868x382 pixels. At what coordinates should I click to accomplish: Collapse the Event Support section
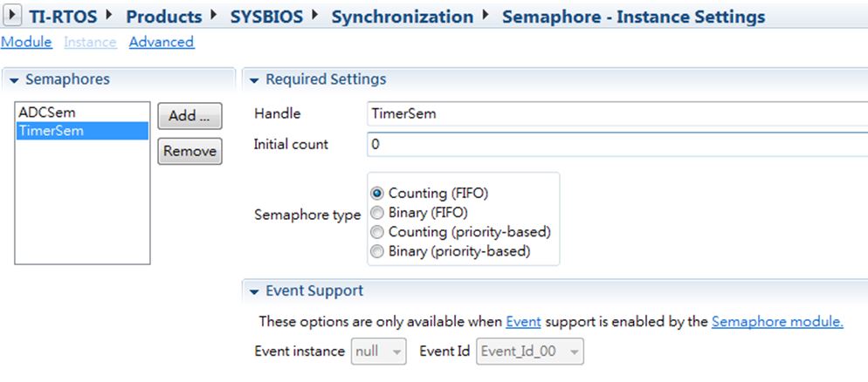pyautogui.click(x=255, y=292)
